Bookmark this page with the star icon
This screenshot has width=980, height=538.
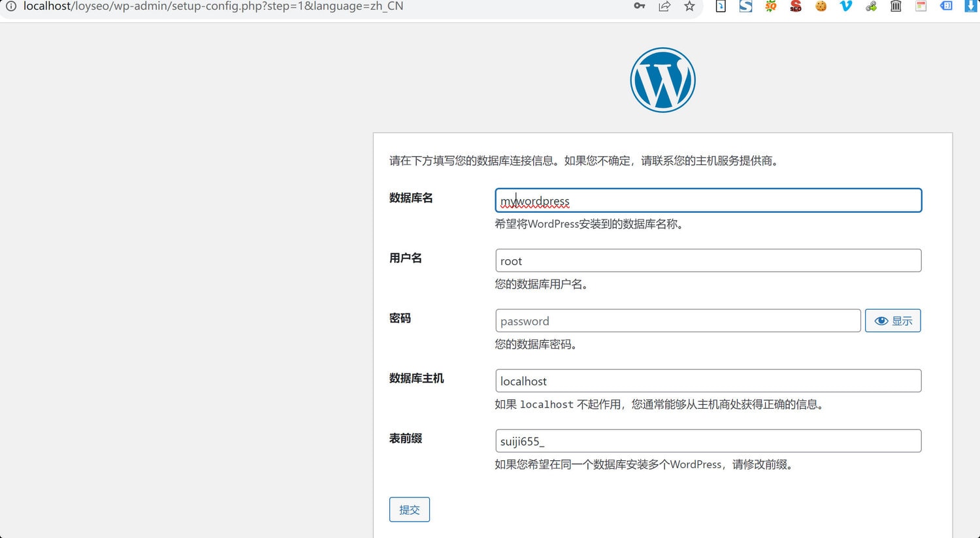point(689,6)
